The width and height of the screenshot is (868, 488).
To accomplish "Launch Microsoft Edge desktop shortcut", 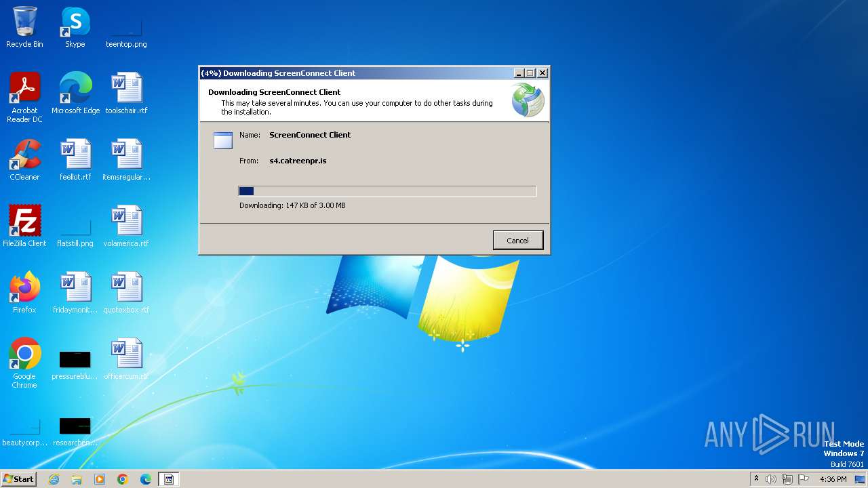I will 75,93.
